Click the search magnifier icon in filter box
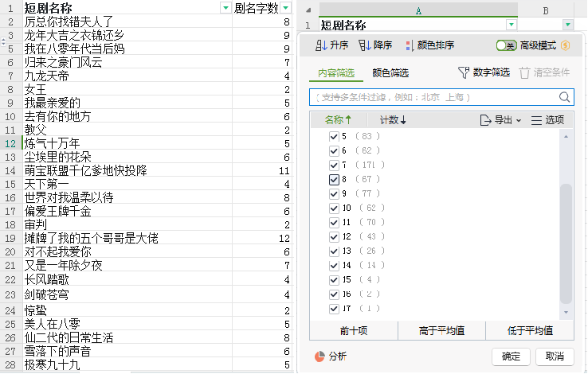 [564, 97]
